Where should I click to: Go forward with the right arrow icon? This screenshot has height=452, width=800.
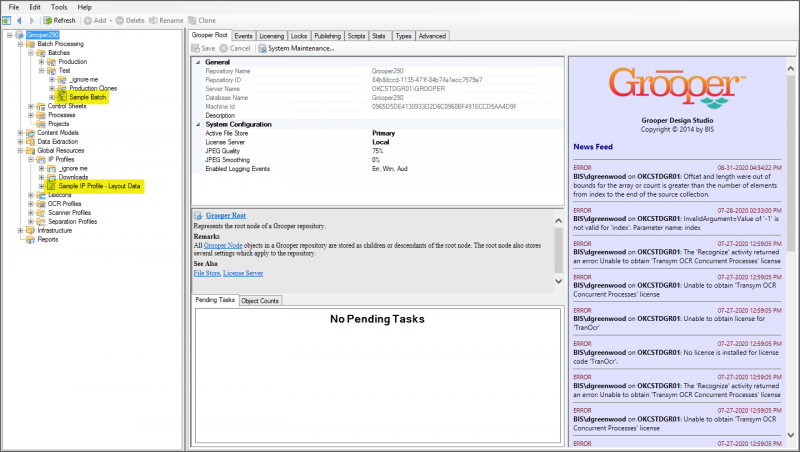coord(32,20)
